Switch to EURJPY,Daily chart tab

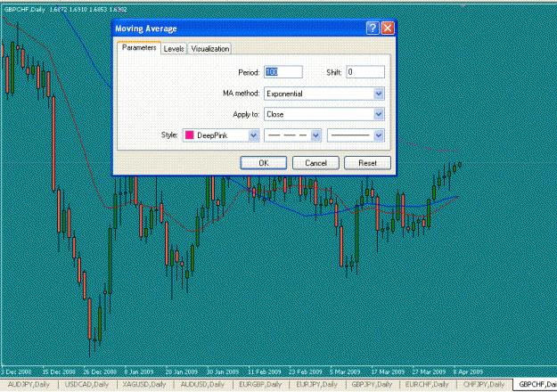(x=316, y=385)
